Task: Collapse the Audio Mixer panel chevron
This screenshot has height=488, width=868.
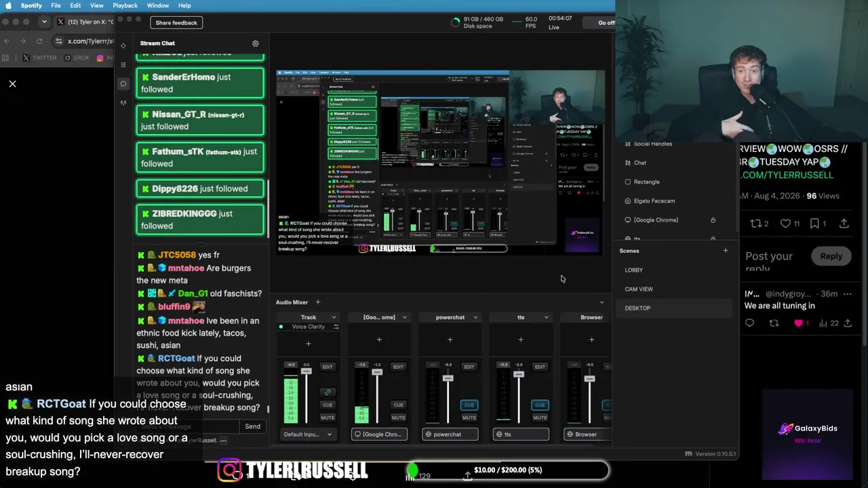Action: (x=601, y=302)
